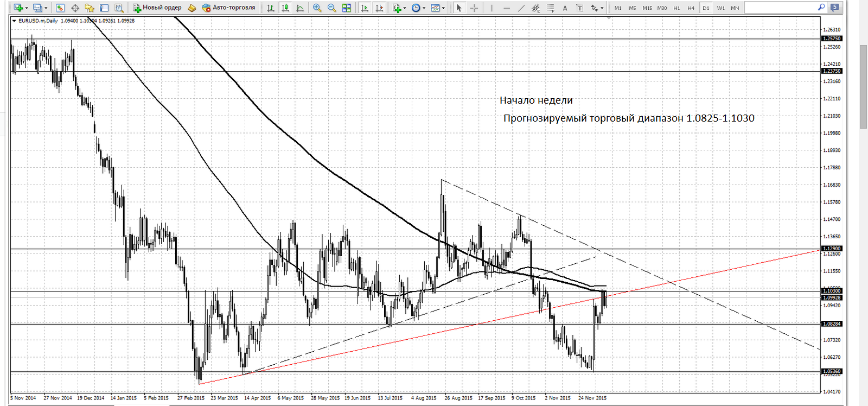The height and width of the screenshot is (406, 868).
Task: Click the Новый ордер button
Action: [157, 8]
